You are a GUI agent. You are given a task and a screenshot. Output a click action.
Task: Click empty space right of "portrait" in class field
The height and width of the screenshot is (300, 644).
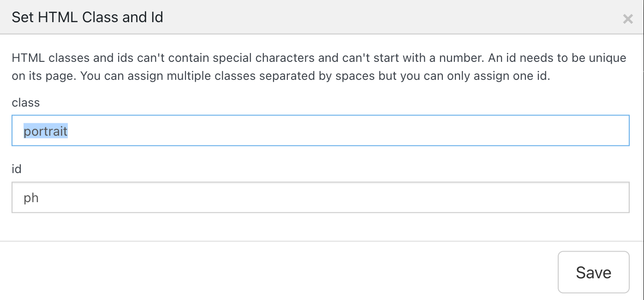point(346,131)
